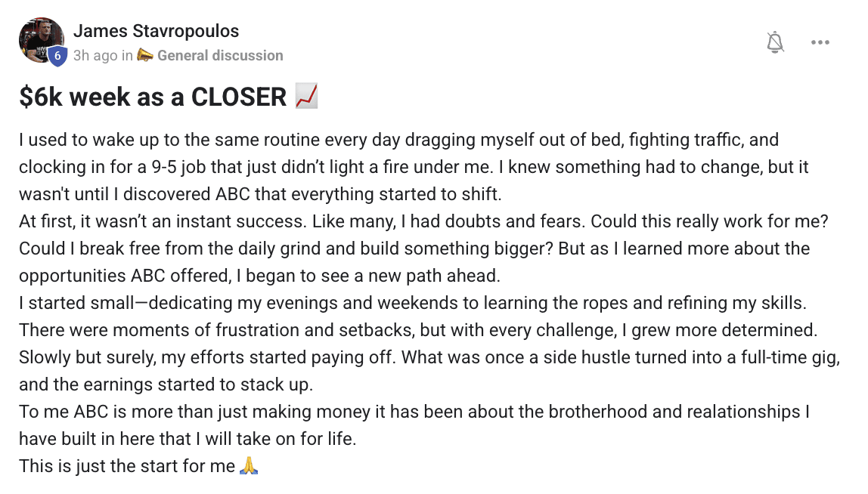
Task: Open the three-dot post options menu
Action: point(820,42)
